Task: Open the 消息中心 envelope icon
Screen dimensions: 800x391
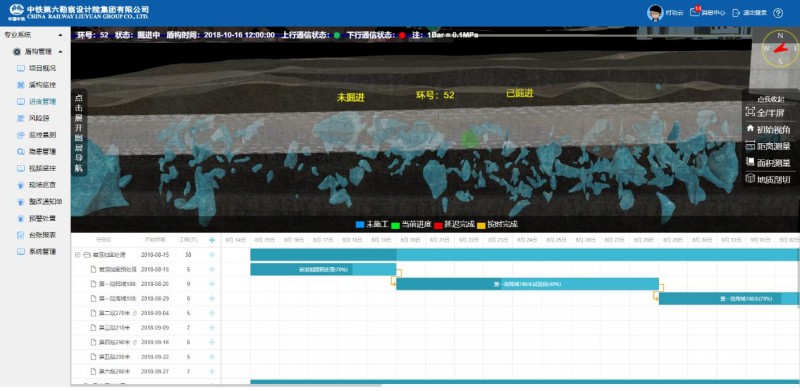Action: (x=695, y=12)
